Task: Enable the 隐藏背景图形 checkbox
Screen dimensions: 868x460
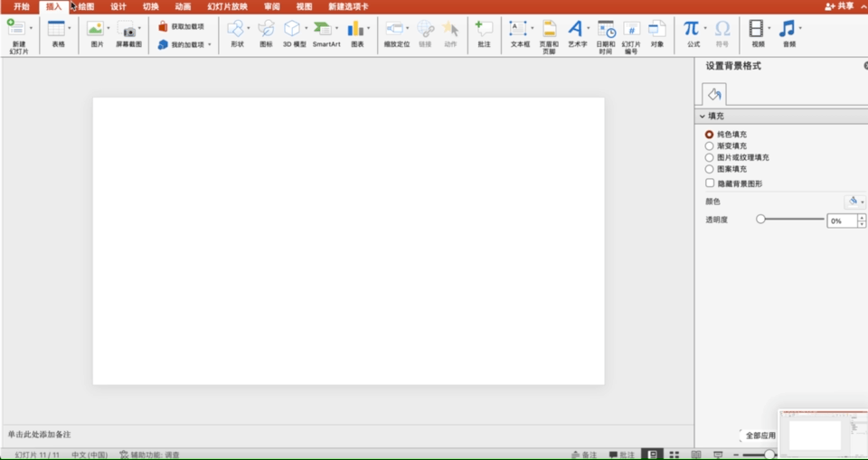Action: coord(710,183)
